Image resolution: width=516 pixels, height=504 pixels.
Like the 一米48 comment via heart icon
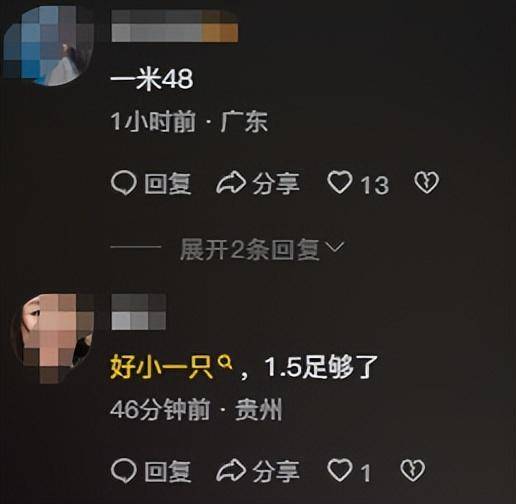340,182
